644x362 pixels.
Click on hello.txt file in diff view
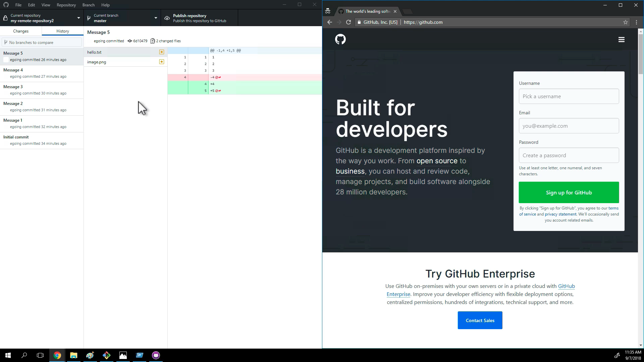pos(94,52)
